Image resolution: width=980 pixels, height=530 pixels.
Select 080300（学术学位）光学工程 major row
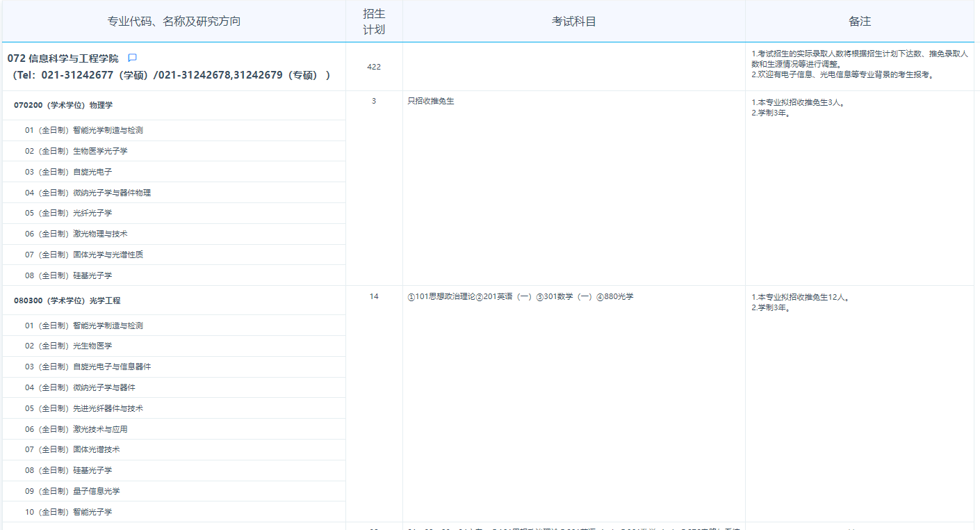(x=67, y=300)
